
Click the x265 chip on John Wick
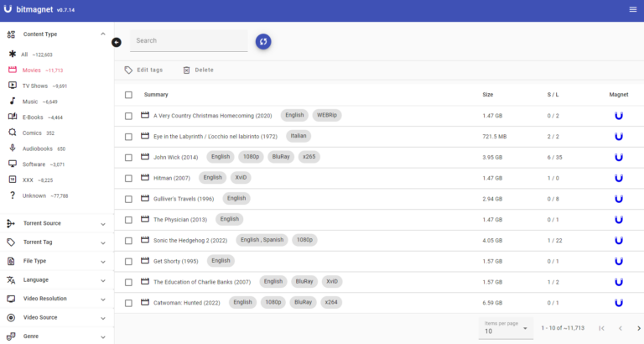pos(309,157)
